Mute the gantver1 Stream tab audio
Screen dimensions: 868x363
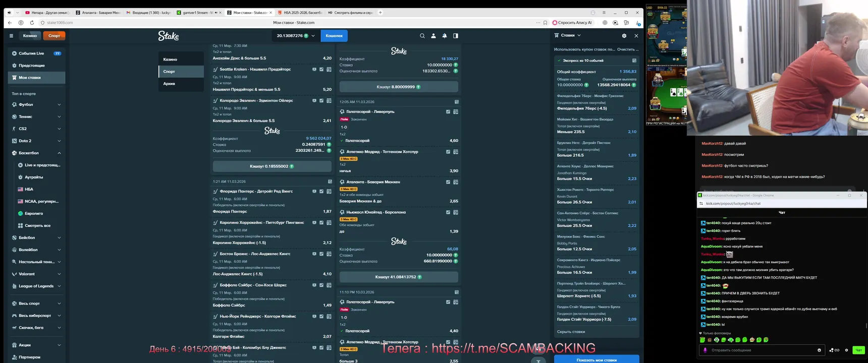pos(216,13)
